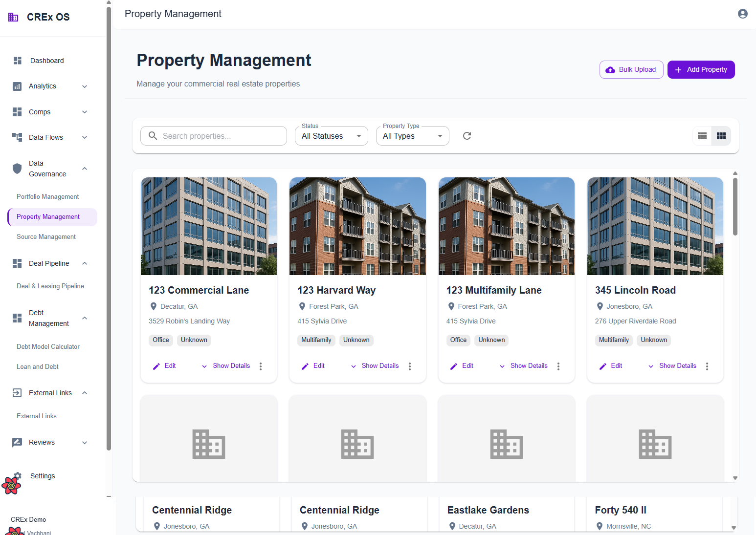Viewport: 756px width, 535px height.
Task: Open the Property Type dropdown
Action: [412, 136]
